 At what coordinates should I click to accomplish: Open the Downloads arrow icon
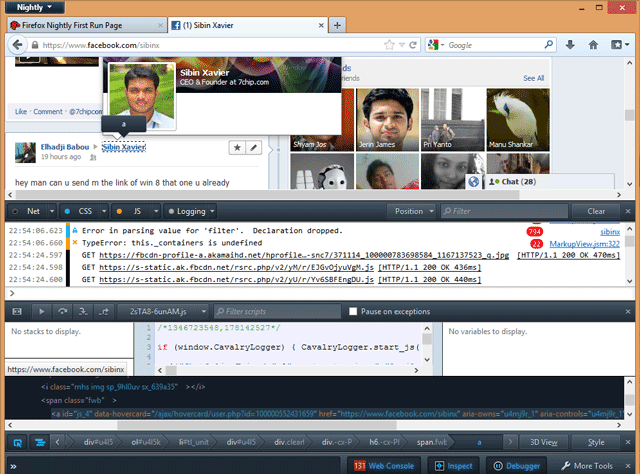tap(570, 45)
